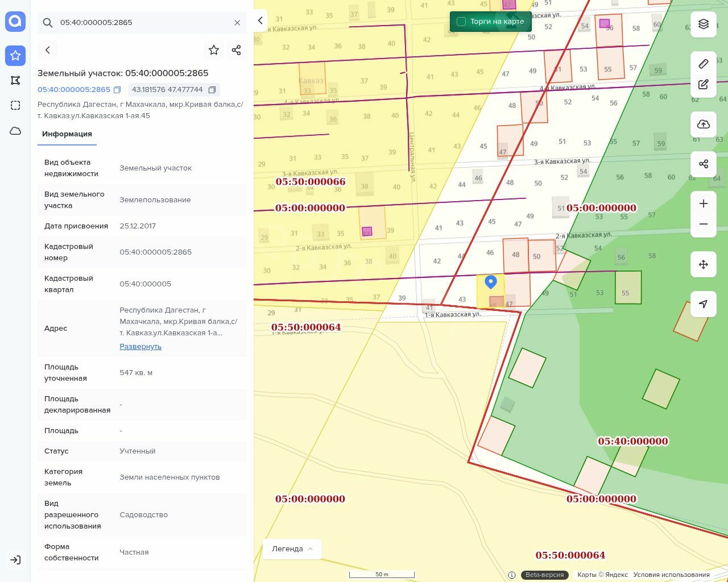Click the login icon in sidebar
728x582 pixels.
[x=15, y=560]
